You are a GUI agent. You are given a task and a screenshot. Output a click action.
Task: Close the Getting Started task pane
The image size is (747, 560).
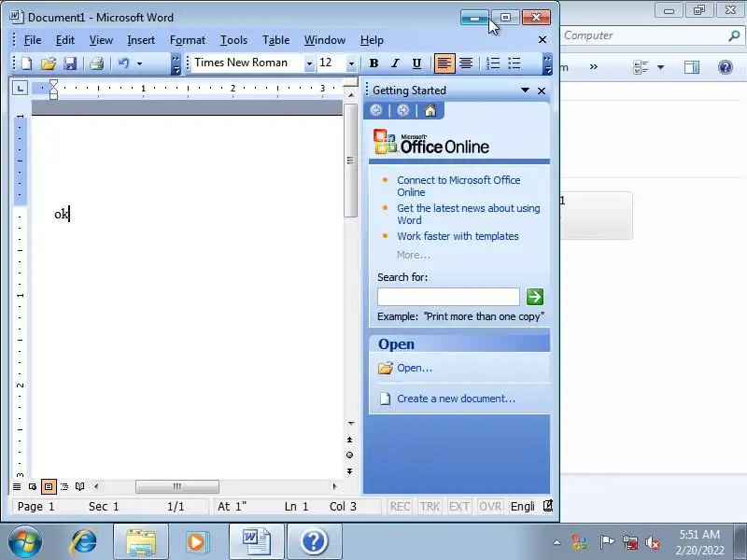pyautogui.click(x=542, y=91)
